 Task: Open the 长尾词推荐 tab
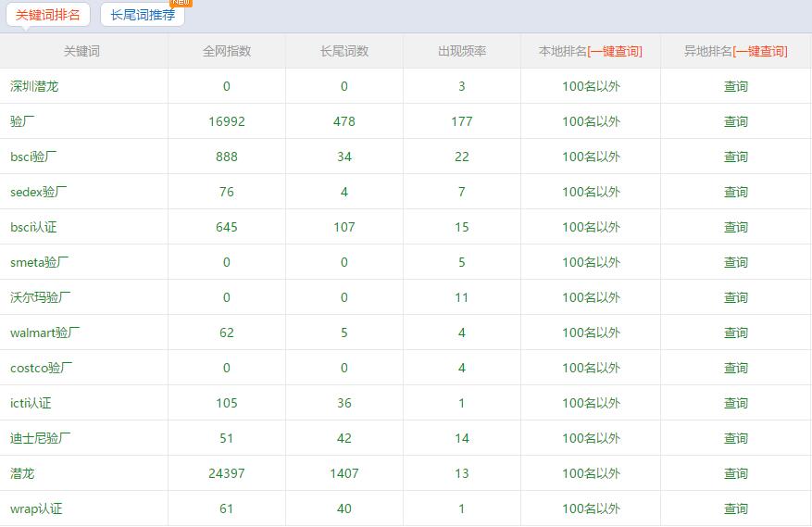[x=143, y=15]
